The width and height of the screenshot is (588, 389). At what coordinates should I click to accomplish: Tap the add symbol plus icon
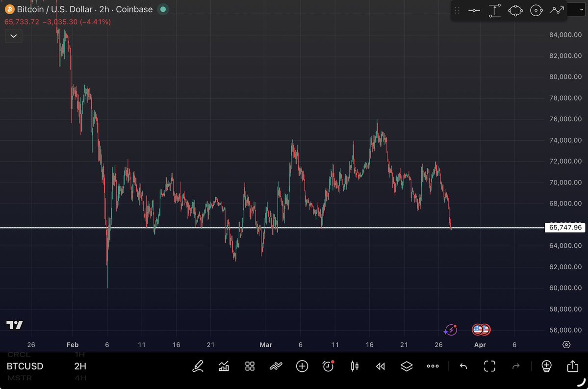(x=302, y=366)
